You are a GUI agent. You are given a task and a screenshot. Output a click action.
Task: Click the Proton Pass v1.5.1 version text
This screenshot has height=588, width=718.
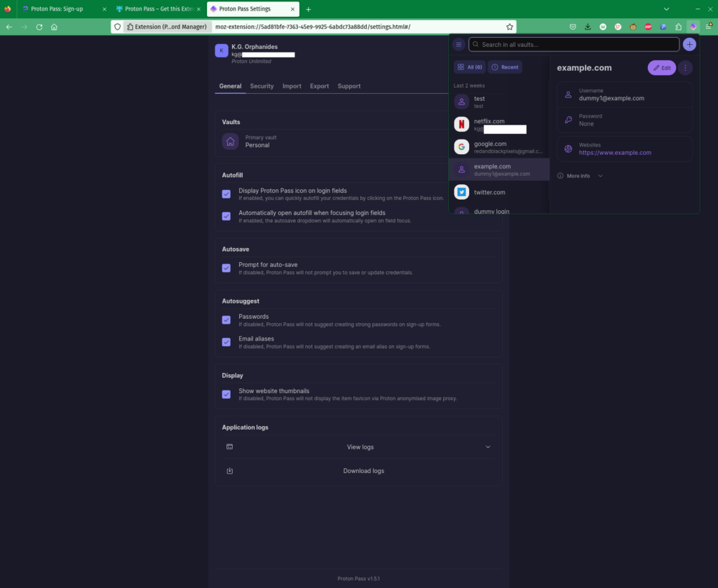coord(358,578)
